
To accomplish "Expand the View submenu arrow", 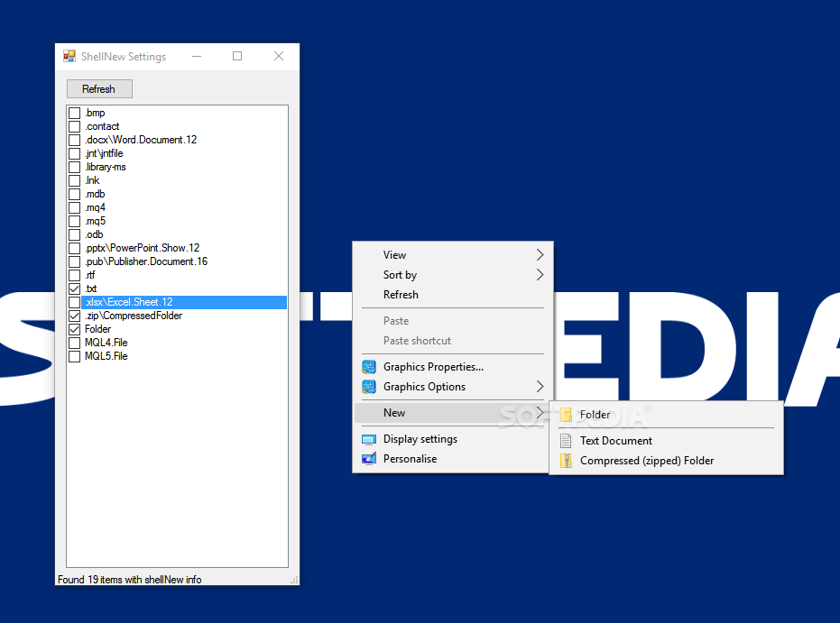I will [540, 255].
